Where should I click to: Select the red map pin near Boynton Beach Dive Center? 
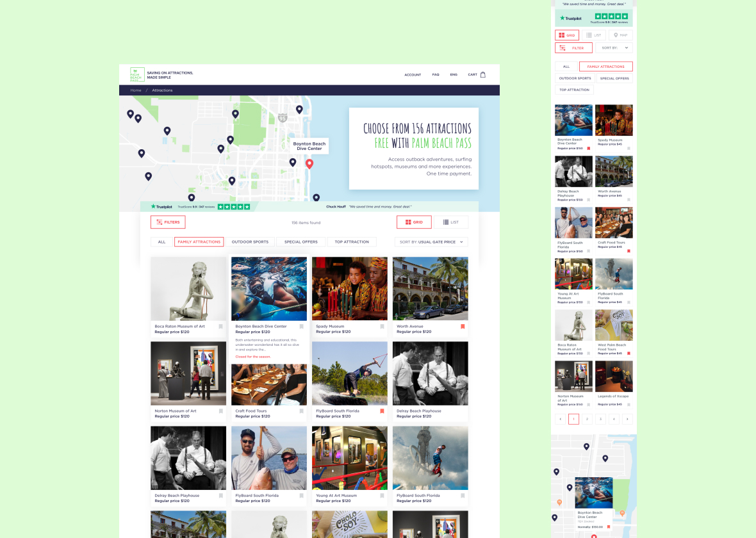(x=309, y=164)
